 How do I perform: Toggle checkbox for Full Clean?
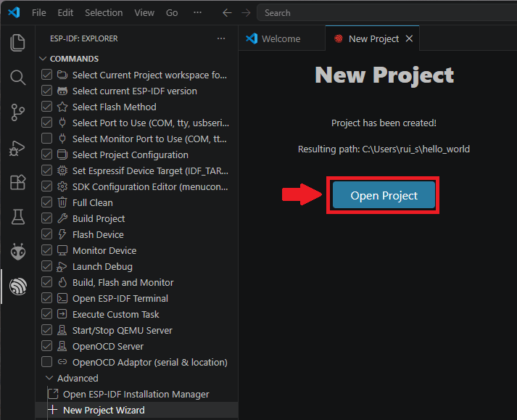tap(47, 202)
